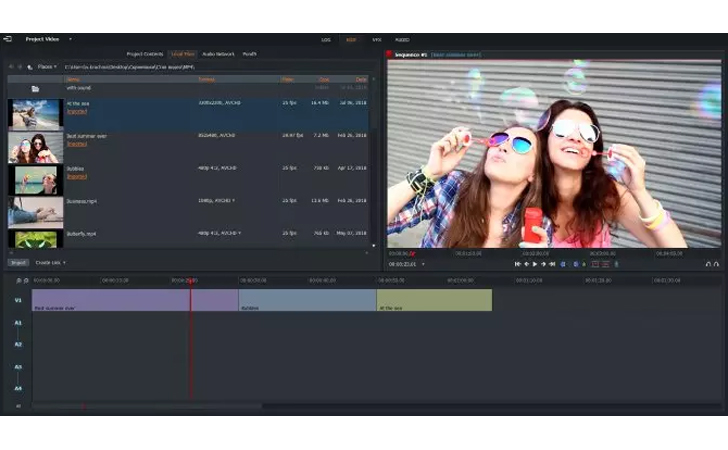728x450 pixels.
Task: Toggle the A1 audio track label
Action: click(18, 323)
